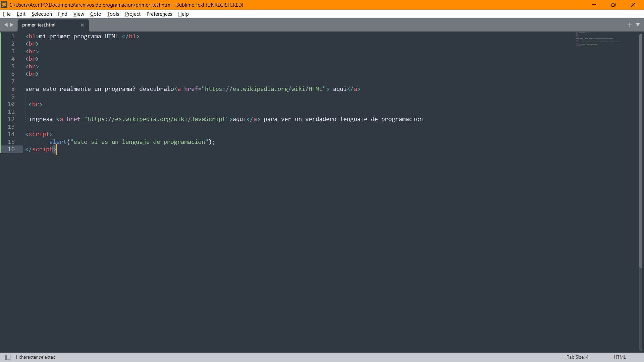The height and width of the screenshot is (362, 644).
Task: Click the minimap code preview
Action: coord(598,39)
